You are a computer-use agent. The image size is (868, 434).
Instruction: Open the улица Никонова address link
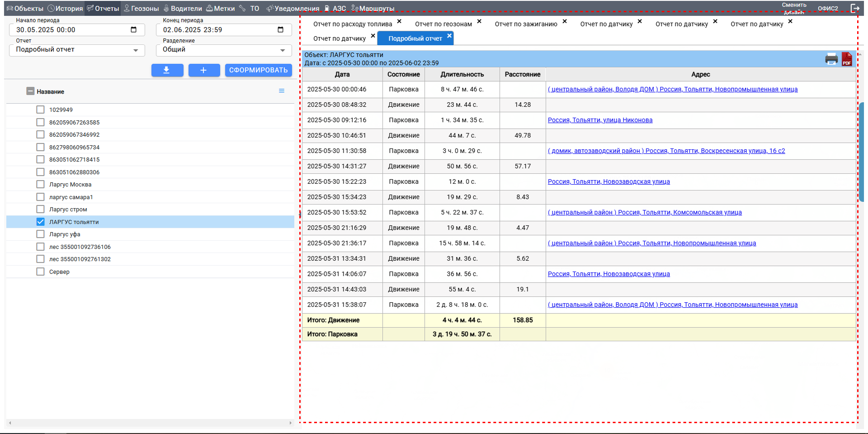(600, 120)
